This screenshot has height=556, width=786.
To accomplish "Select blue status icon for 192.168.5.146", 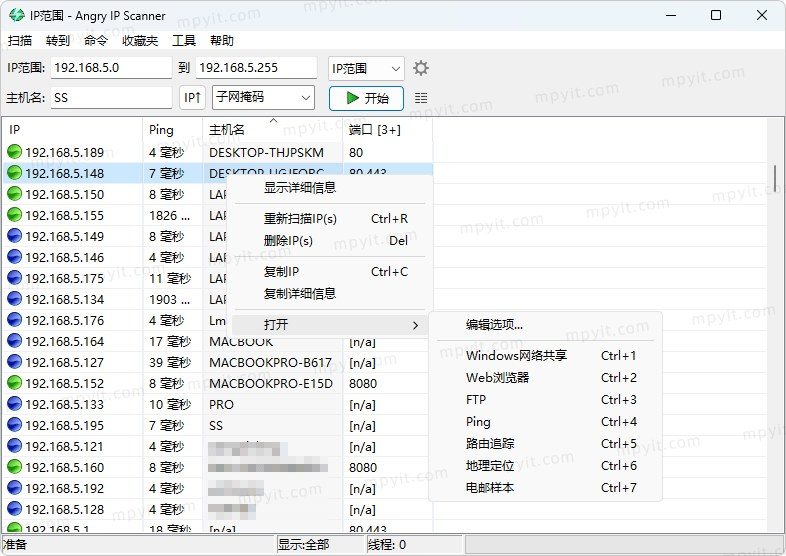I will pyautogui.click(x=15, y=257).
